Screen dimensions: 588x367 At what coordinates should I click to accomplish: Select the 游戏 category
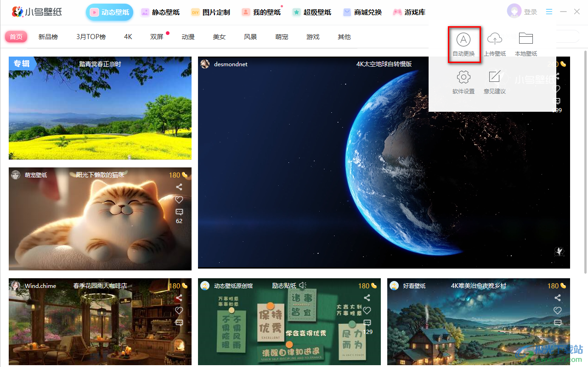coord(313,37)
